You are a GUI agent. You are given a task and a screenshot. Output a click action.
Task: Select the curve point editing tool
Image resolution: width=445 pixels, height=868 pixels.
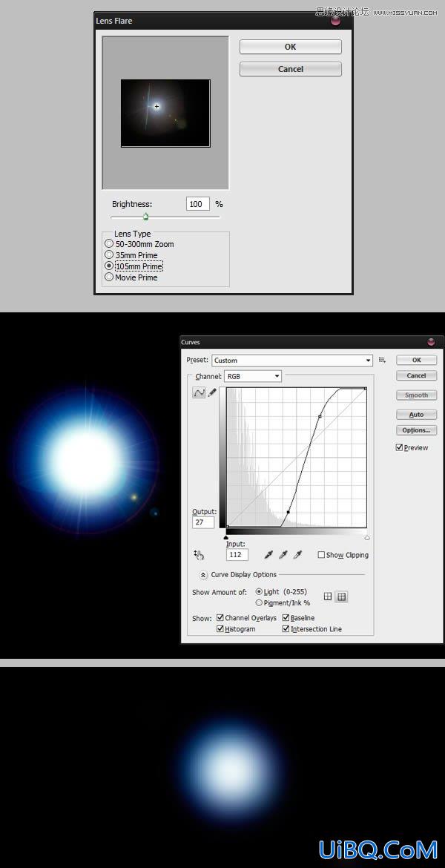[x=198, y=392]
